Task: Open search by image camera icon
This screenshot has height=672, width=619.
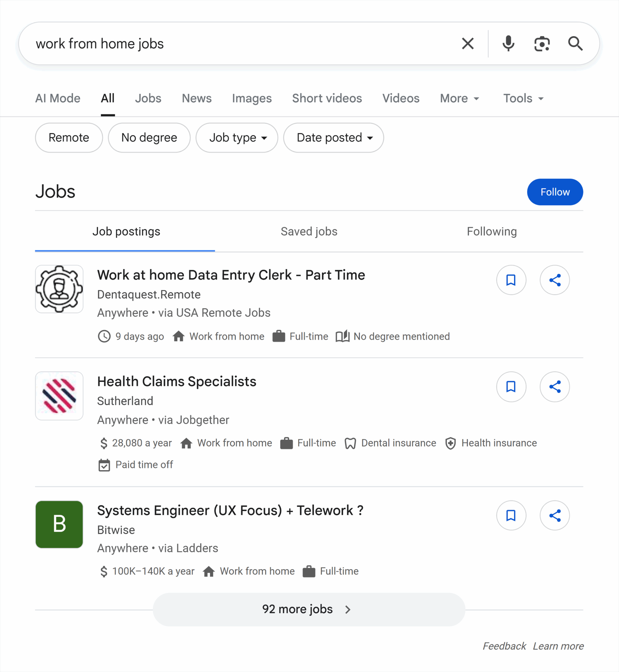Action: pyautogui.click(x=542, y=44)
